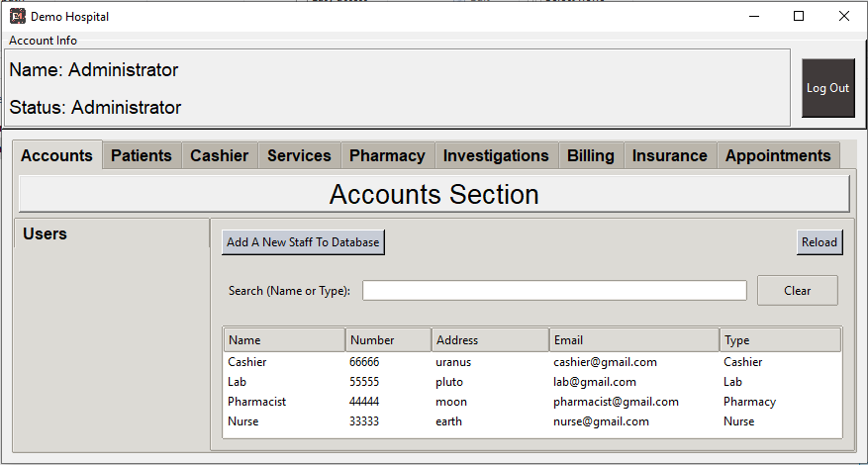Select the Pharmacist row in the table
Image resolution: width=868 pixels, height=465 pixels.
(531, 402)
